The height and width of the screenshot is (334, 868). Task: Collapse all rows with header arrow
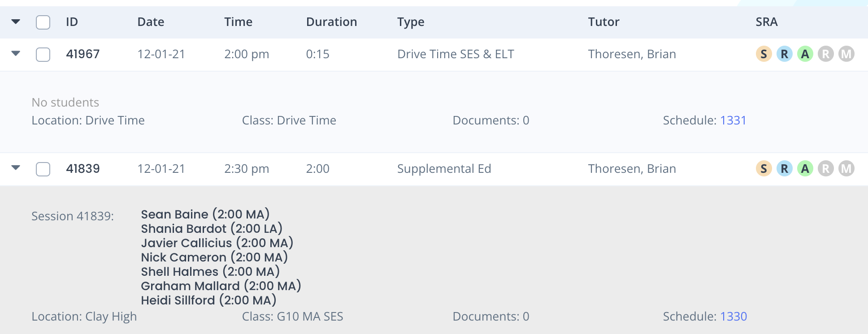tap(16, 21)
